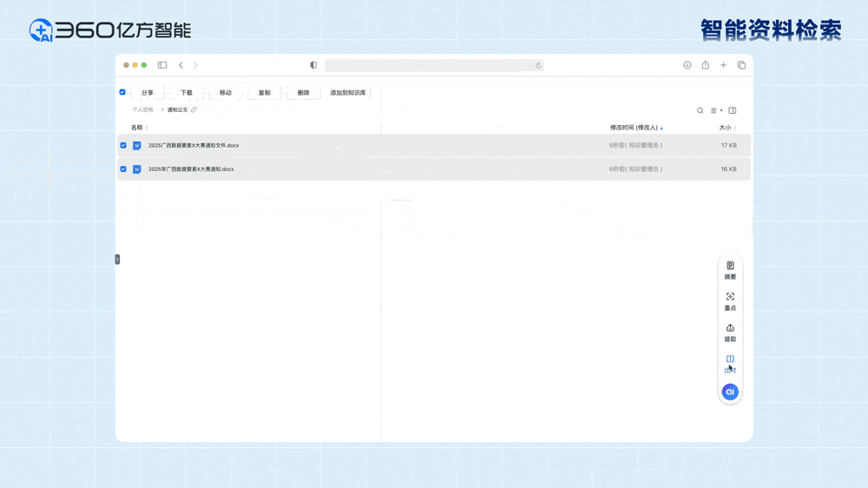
Task: Sort by 修改时间 column header
Action: pos(635,128)
